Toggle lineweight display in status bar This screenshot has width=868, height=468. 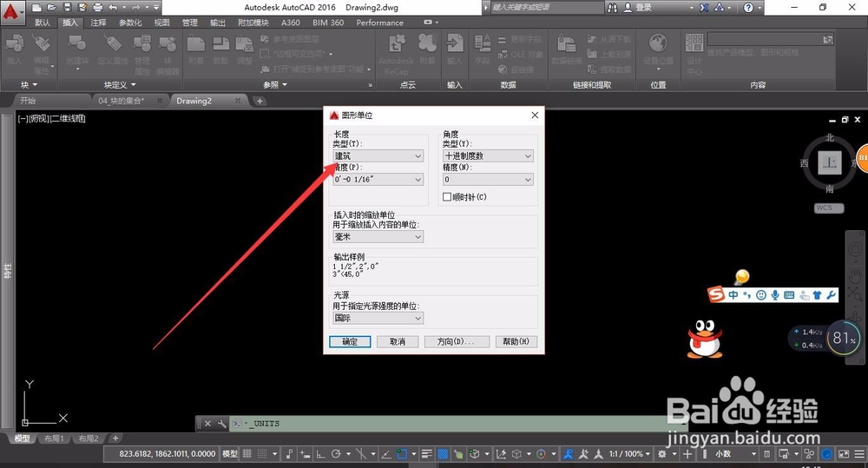pyautogui.click(x=427, y=453)
